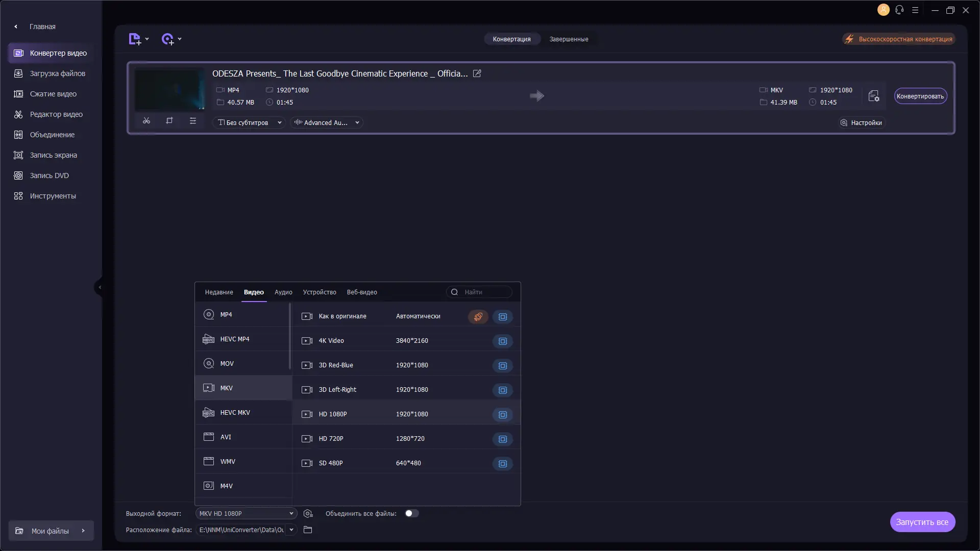Click the crop icon under thumbnail
Screen dimensions: 980x551
(x=169, y=121)
